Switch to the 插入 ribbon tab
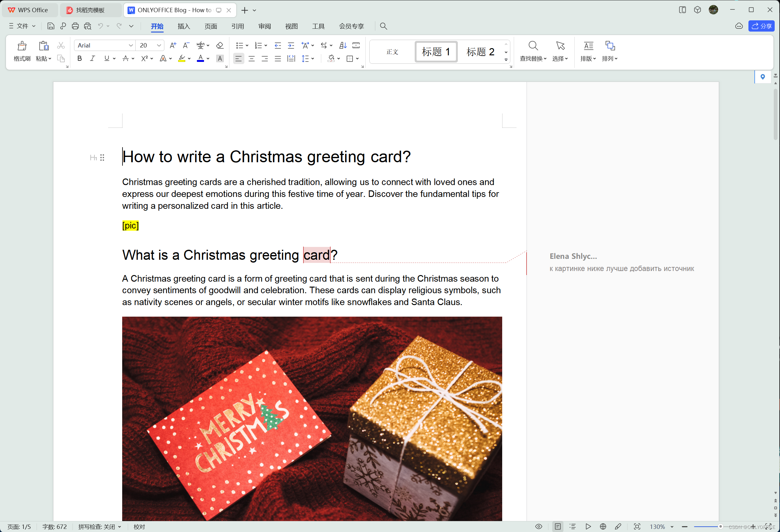The width and height of the screenshot is (780, 532). (x=183, y=26)
